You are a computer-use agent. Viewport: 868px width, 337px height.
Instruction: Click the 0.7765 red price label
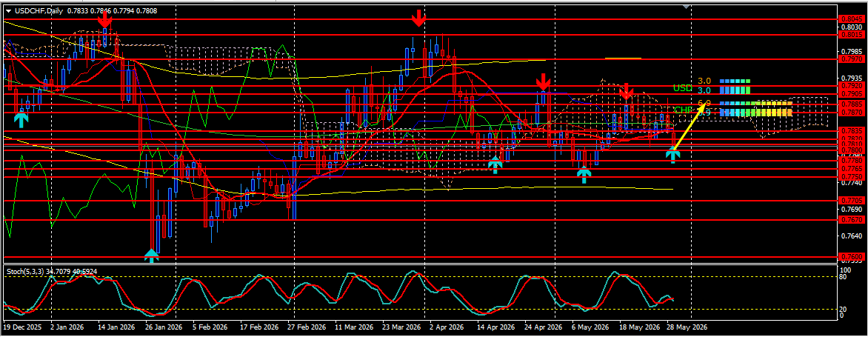coord(852,168)
